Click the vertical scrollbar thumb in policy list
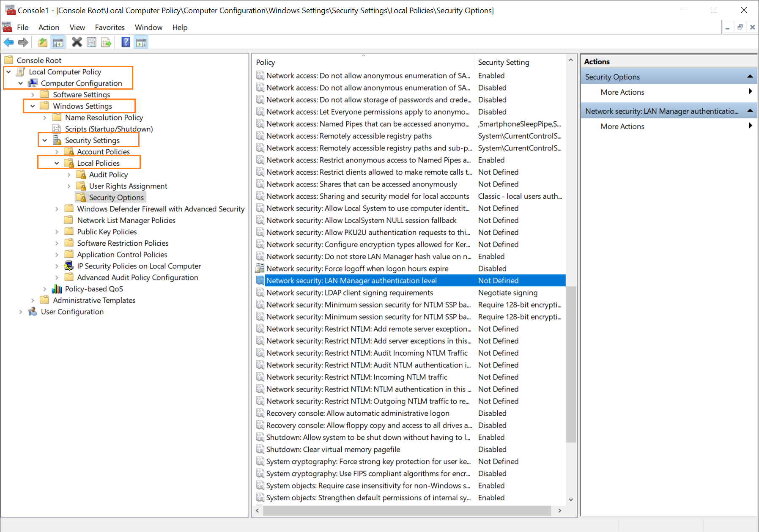The image size is (759, 532). coord(571,364)
